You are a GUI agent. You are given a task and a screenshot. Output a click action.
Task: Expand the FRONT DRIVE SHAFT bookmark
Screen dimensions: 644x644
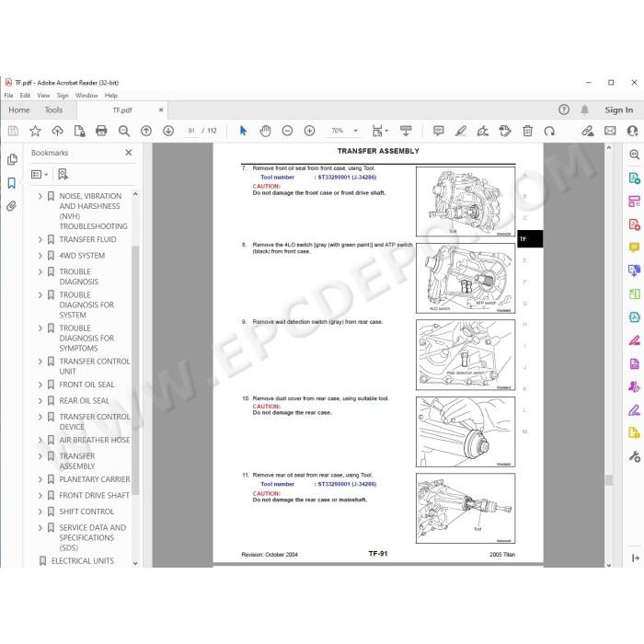point(40,495)
